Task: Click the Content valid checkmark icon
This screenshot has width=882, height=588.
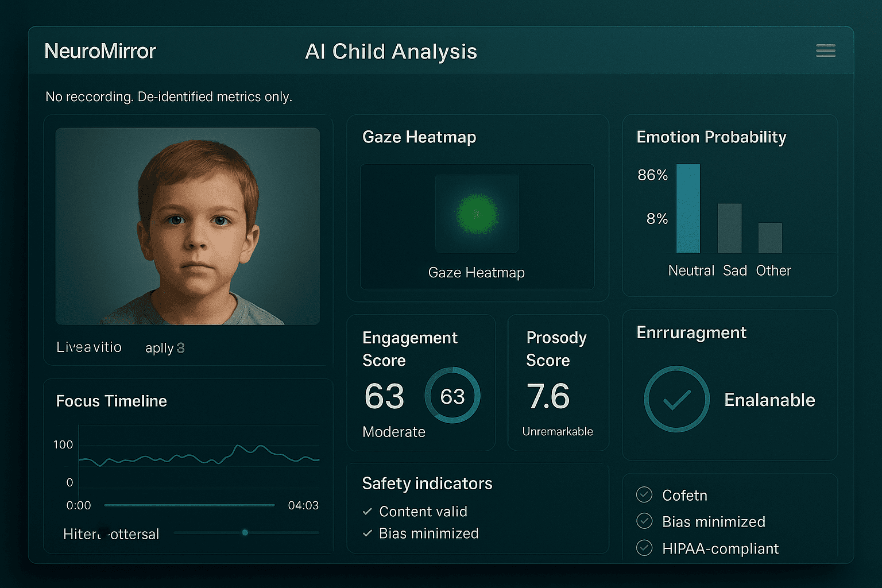Action: click(367, 511)
